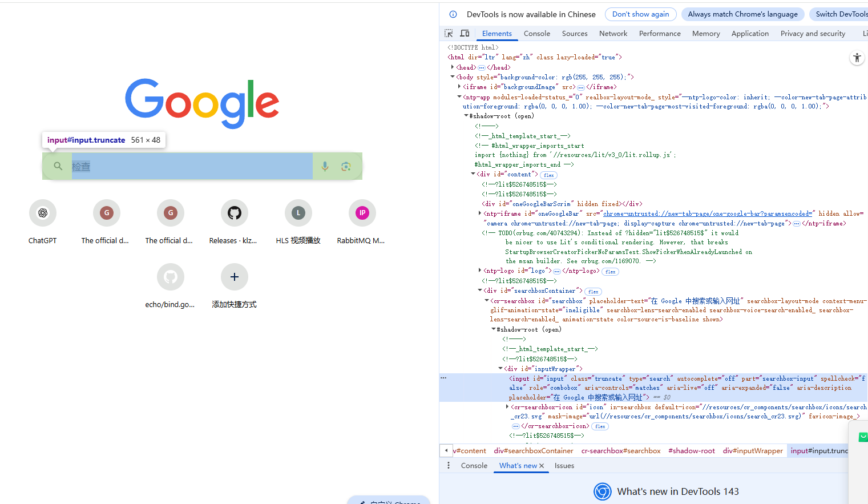Click the flex badge beside div#content
Viewport: 868px width, 504px height.
coord(549,175)
